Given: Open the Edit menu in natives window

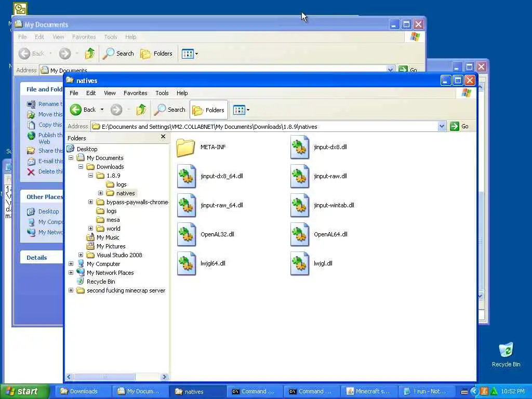Looking at the screenshot, I should pyautogui.click(x=91, y=93).
